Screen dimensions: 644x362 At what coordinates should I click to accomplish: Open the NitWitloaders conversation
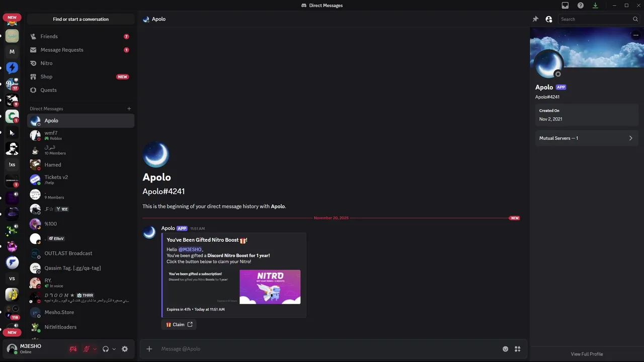80,327
